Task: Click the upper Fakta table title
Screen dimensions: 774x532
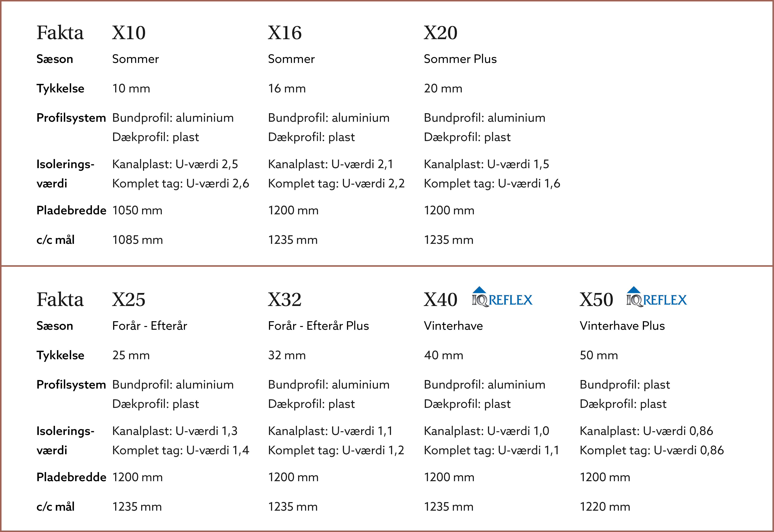Action: 60,33
